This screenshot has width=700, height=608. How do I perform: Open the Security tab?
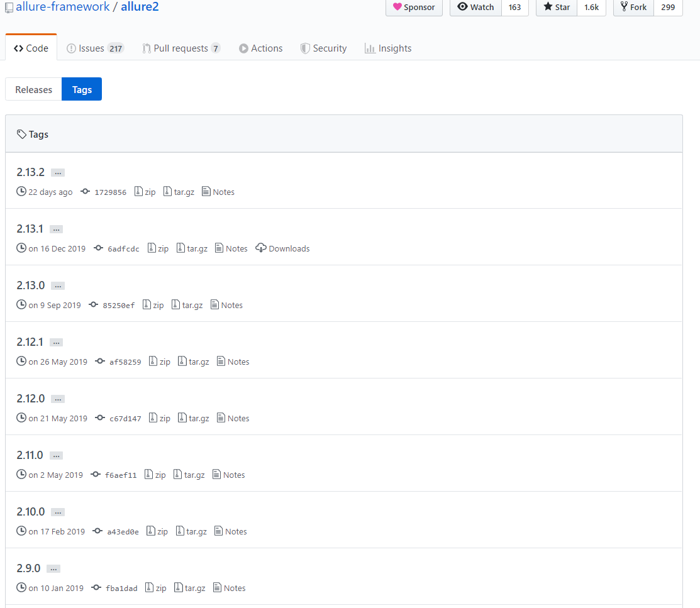324,48
